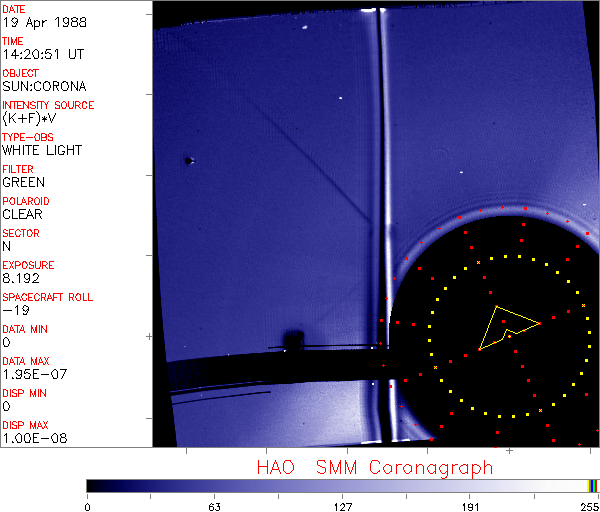Screen dimensions: 600x512
Task: Click the "HAO SMM Coronagraph" title text
Action: (374, 467)
